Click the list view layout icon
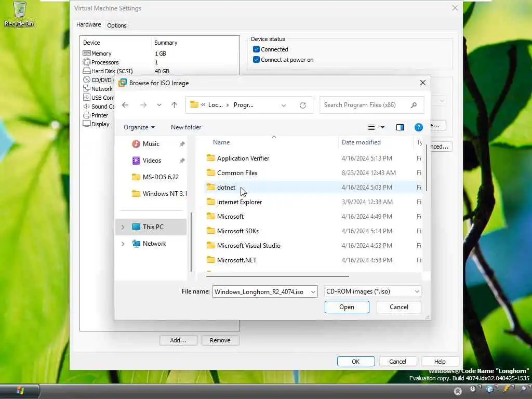532x399 pixels. pyautogui.click(x=371, y=127)
